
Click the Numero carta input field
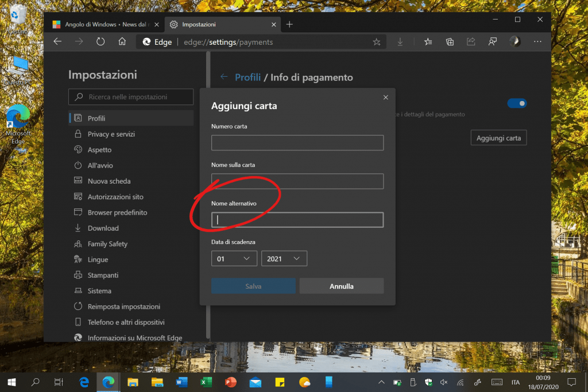(297, 143)
